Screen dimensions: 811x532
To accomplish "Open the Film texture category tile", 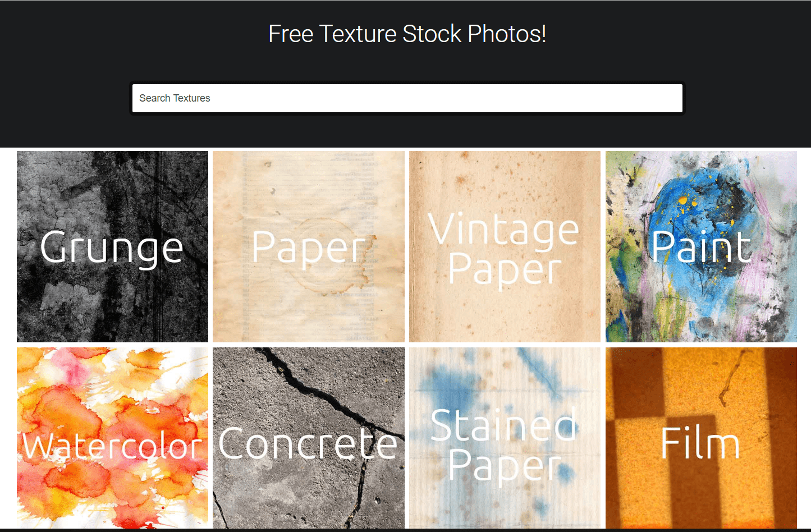I will (701, 438).
